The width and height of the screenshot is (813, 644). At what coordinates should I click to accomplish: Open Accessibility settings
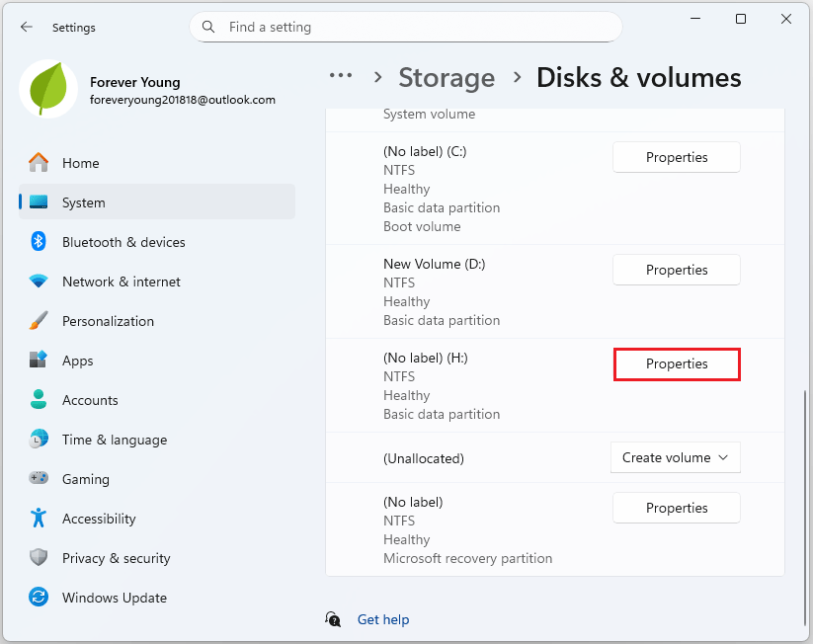coord(98,519)
